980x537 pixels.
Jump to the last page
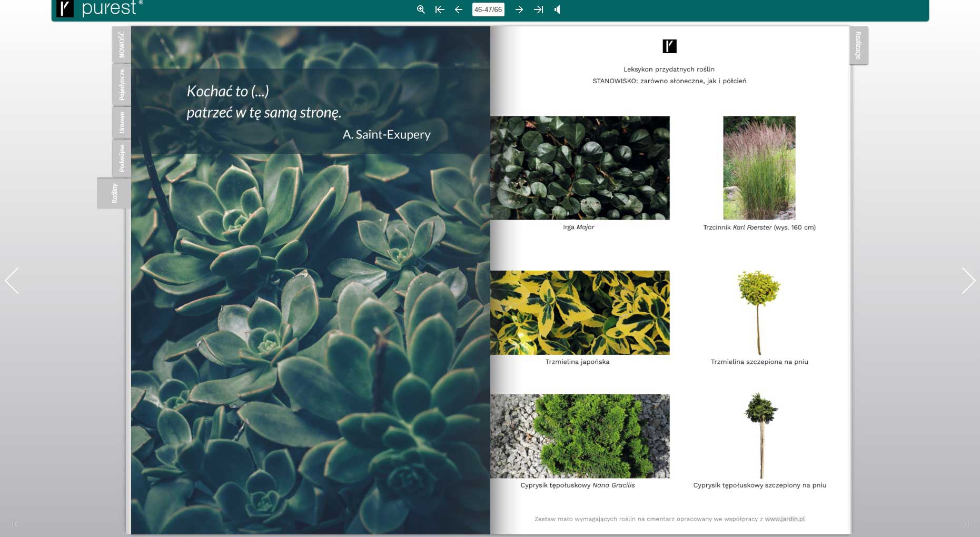pos(538,9)
